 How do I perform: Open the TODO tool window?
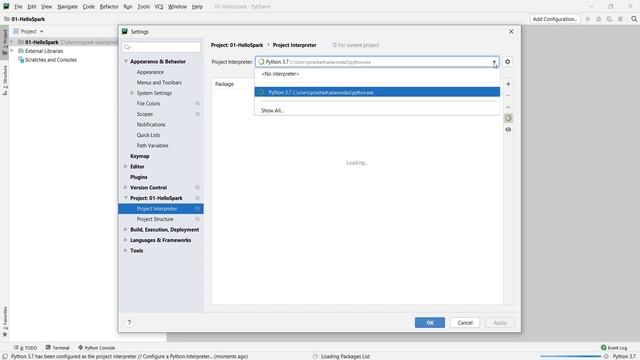(25, 348)
